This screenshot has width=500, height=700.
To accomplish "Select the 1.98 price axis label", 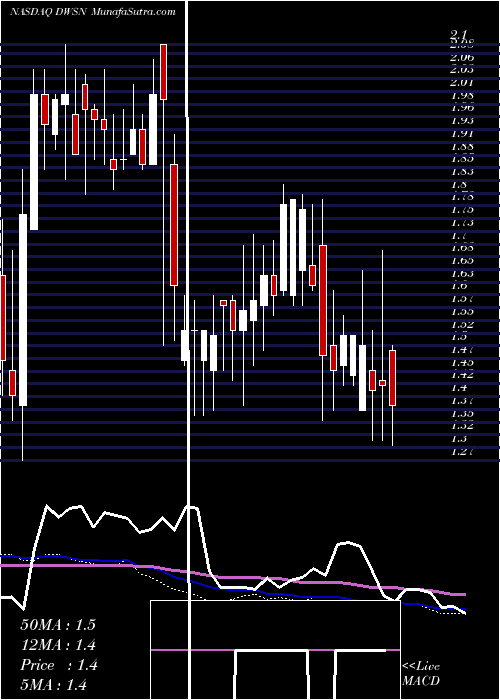I will pos(462,95).
